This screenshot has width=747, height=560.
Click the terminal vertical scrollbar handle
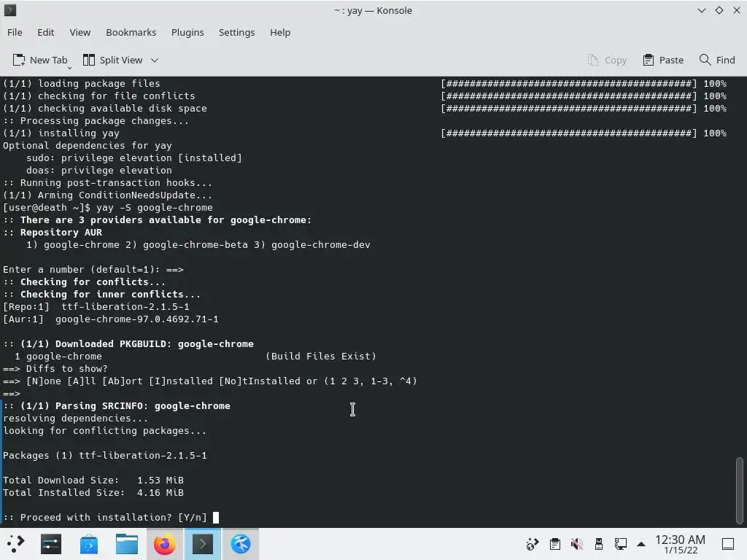point(740,491)
